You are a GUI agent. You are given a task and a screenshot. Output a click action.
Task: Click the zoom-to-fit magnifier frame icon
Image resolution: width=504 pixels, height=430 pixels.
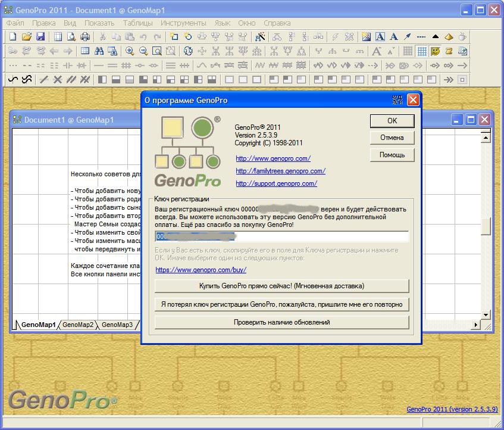coord(157,51)
